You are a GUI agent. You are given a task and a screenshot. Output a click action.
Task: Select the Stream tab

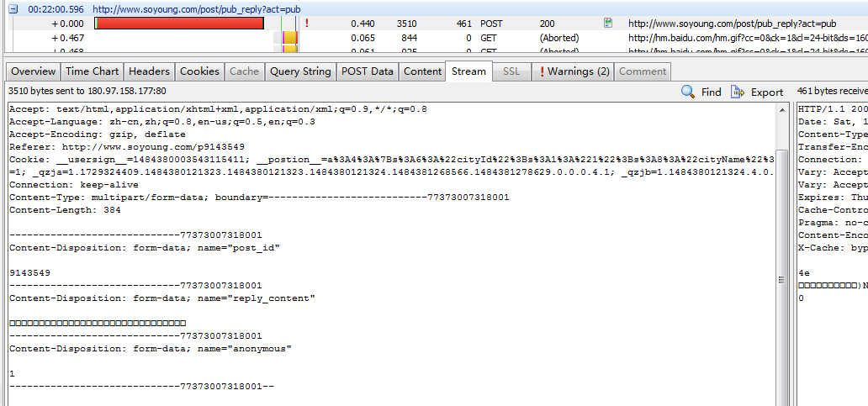click(x=468, y=71)
